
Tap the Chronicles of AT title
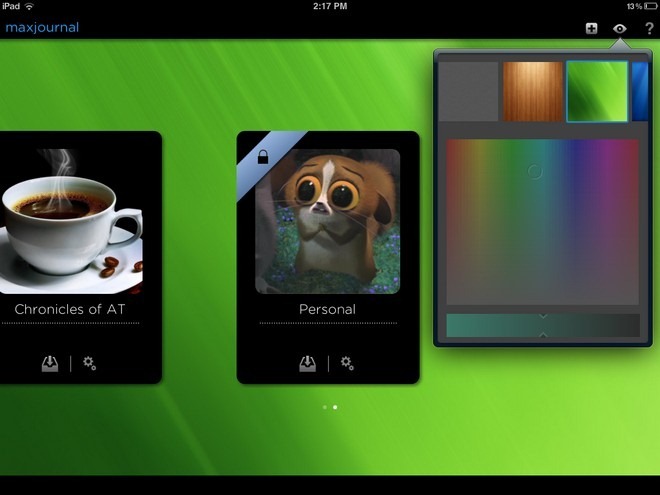tap(70, 309)
